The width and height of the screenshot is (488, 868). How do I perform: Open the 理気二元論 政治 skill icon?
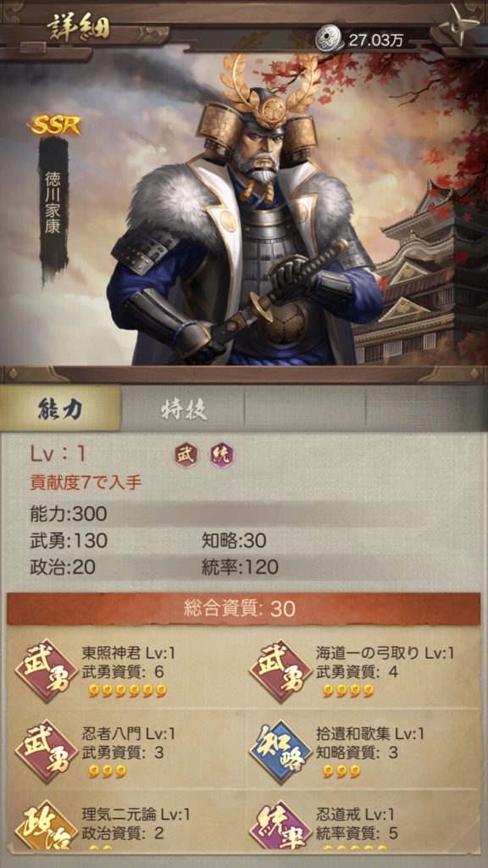click(x=47, y=826)
